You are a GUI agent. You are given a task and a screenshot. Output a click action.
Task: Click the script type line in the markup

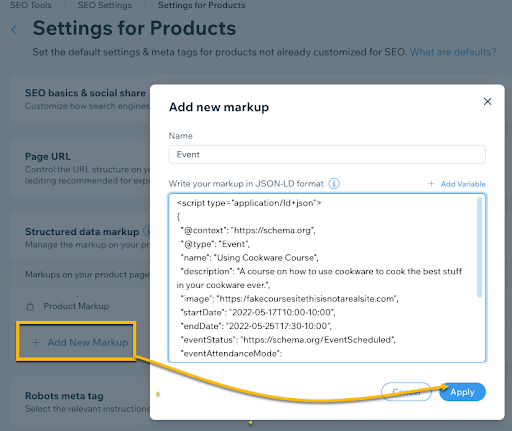click(249, 203)
